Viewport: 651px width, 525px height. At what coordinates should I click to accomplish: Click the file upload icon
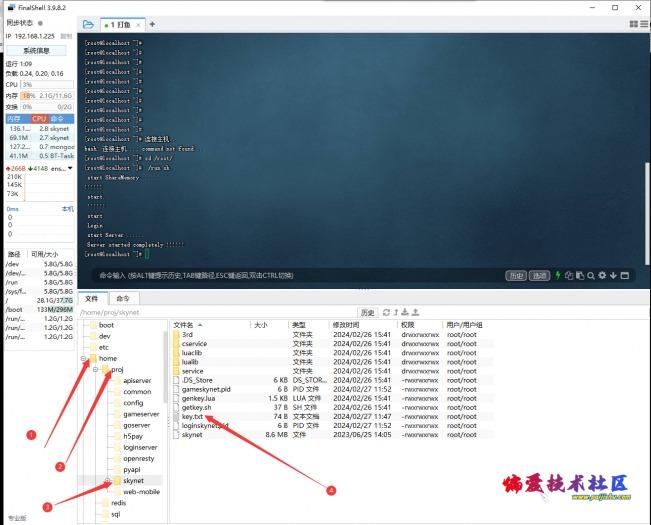415,312
